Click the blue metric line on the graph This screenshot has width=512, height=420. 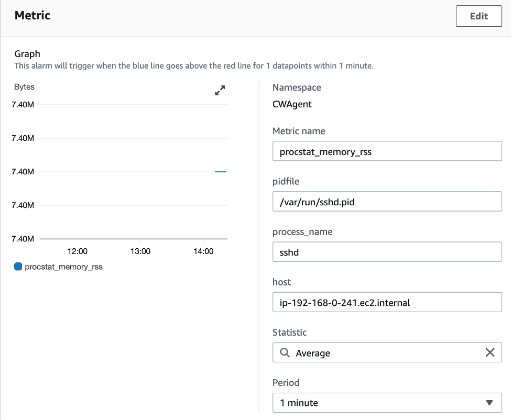219,171
